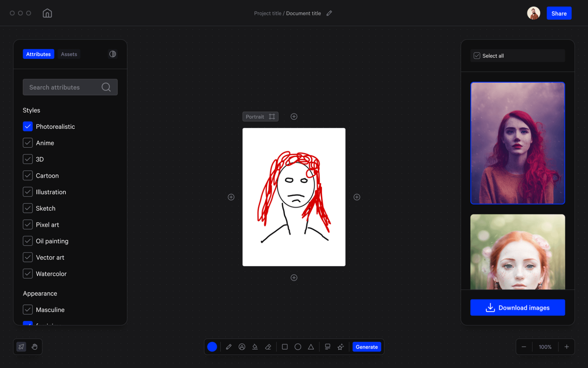
Task: Select the Pencil drawing tool
Action: click(229, 347)
